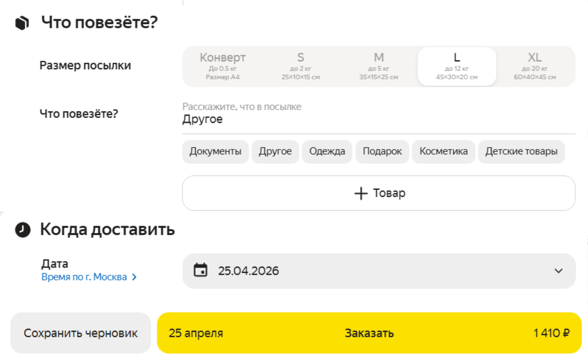Expand the date dropdown chevron

pyautogui.click(x=558, y=271)
